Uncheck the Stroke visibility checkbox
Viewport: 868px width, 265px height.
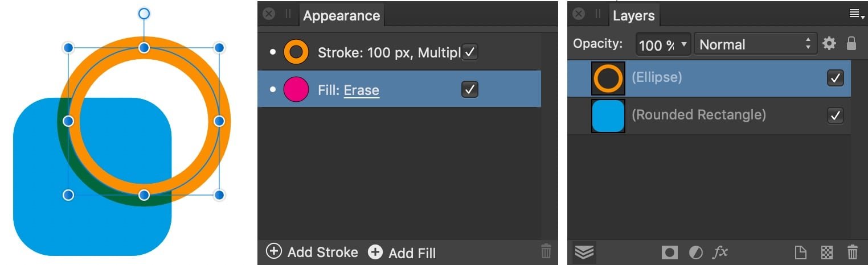[470, 52]
